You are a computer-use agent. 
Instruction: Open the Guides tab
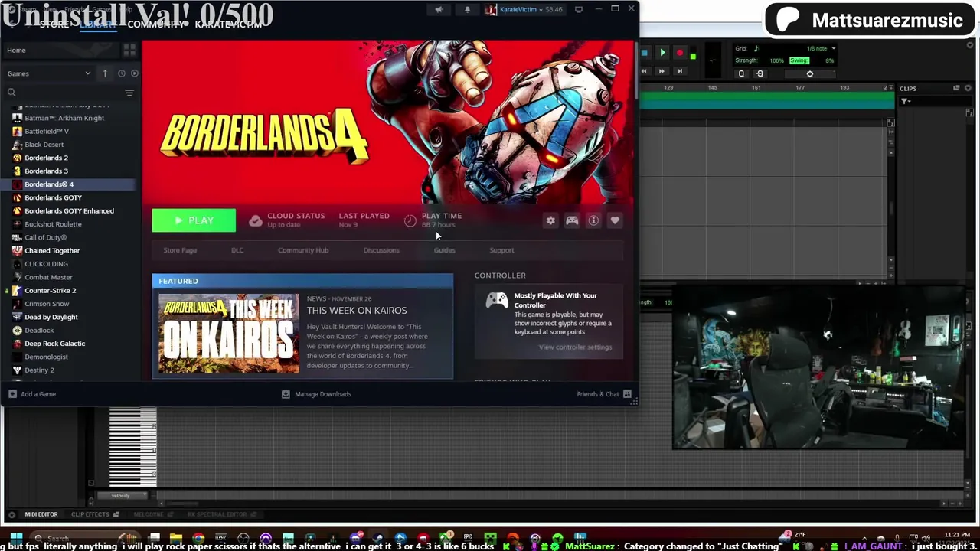click(x=444, y=250)
